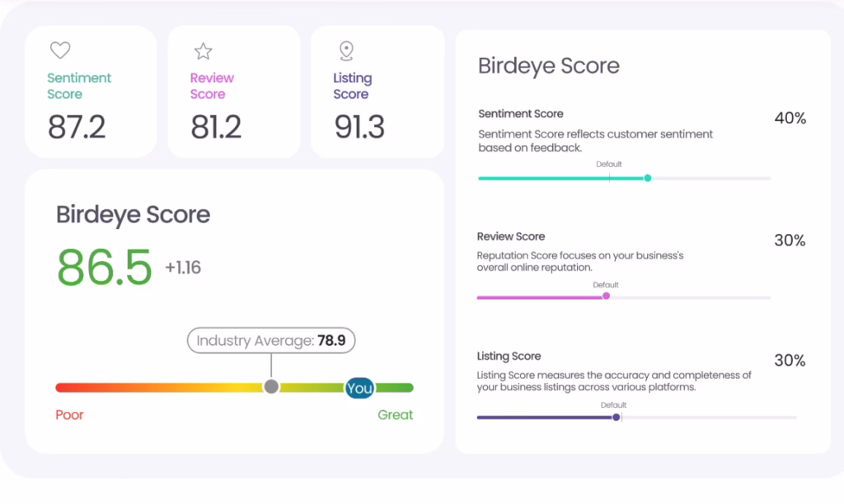The image size is (844, 504).
Task: Click the star icon above Review Score
Action: tap(203, 51)
